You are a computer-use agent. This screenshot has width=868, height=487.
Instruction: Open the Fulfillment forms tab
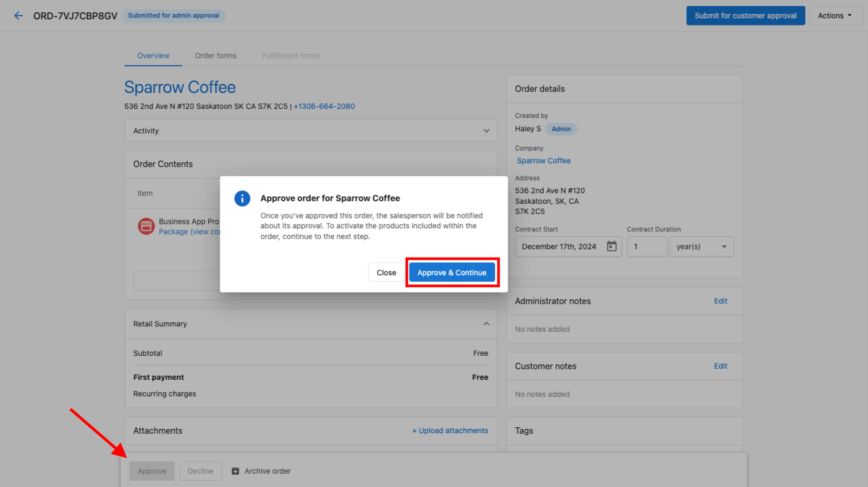click(x=291, y=55)
